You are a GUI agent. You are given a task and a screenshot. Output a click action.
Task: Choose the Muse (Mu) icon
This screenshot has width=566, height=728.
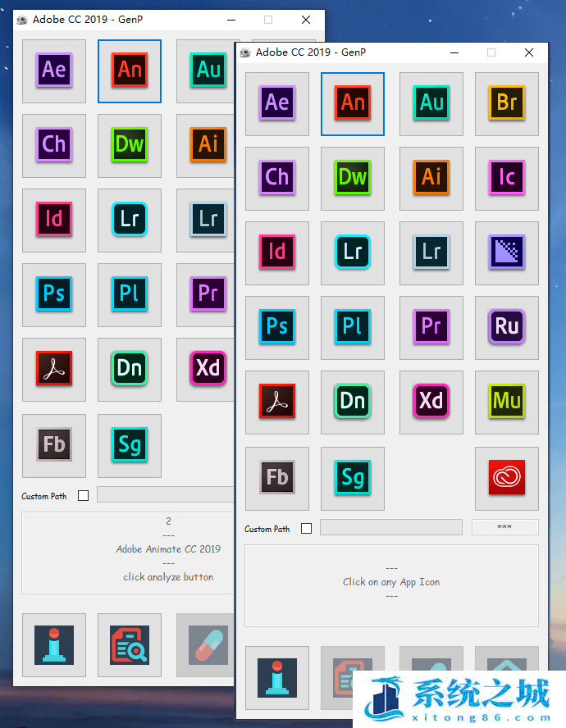click(506, 402)
